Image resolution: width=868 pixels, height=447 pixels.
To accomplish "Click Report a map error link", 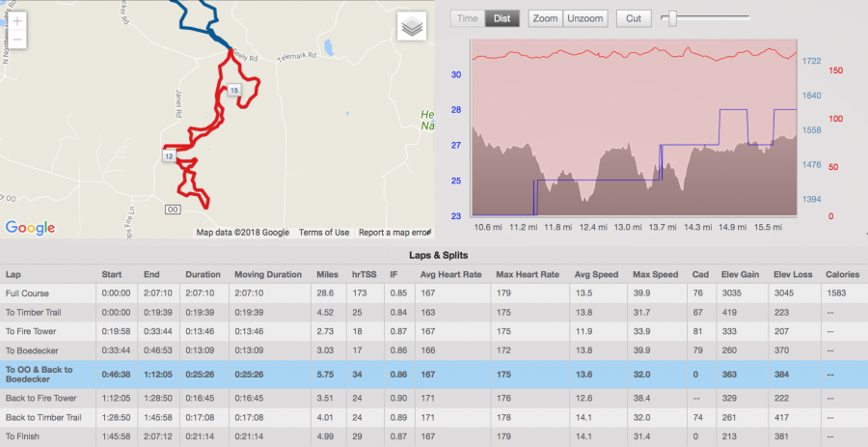I will pyautogui.click(x=394, y=233).
